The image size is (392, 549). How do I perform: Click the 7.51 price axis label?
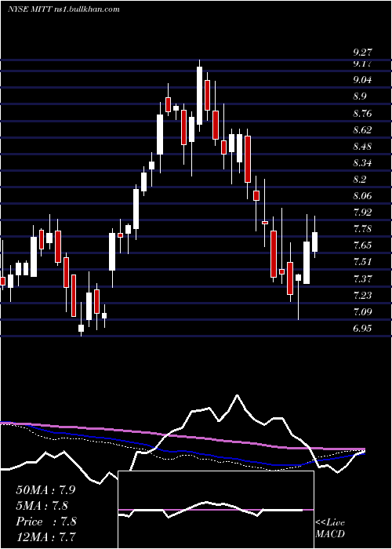coord(362,262)
